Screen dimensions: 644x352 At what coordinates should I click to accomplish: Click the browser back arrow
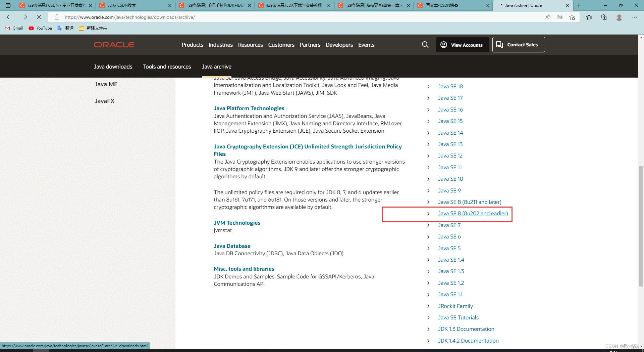(x=9, y=17)
